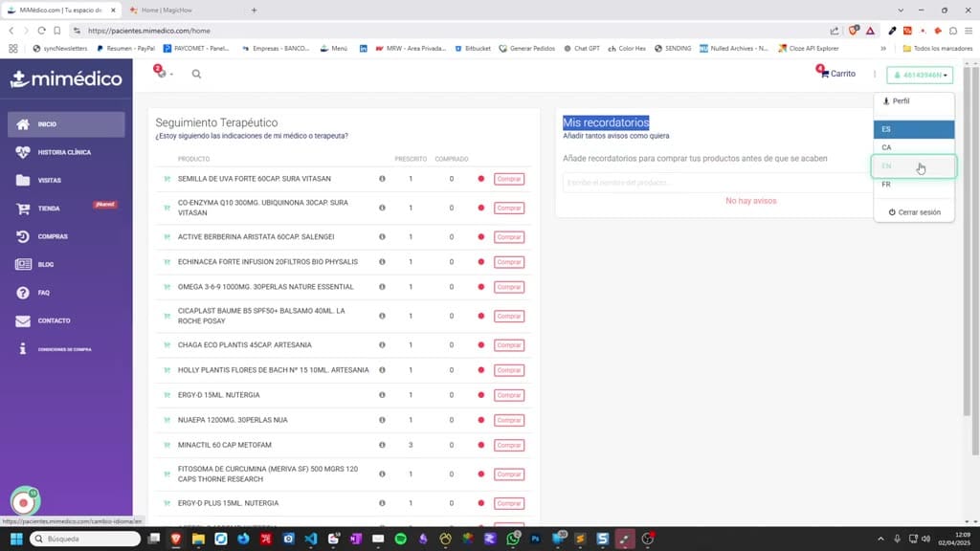Click the FAQ question mark icon
980x551 pixels.
[23, 293]
